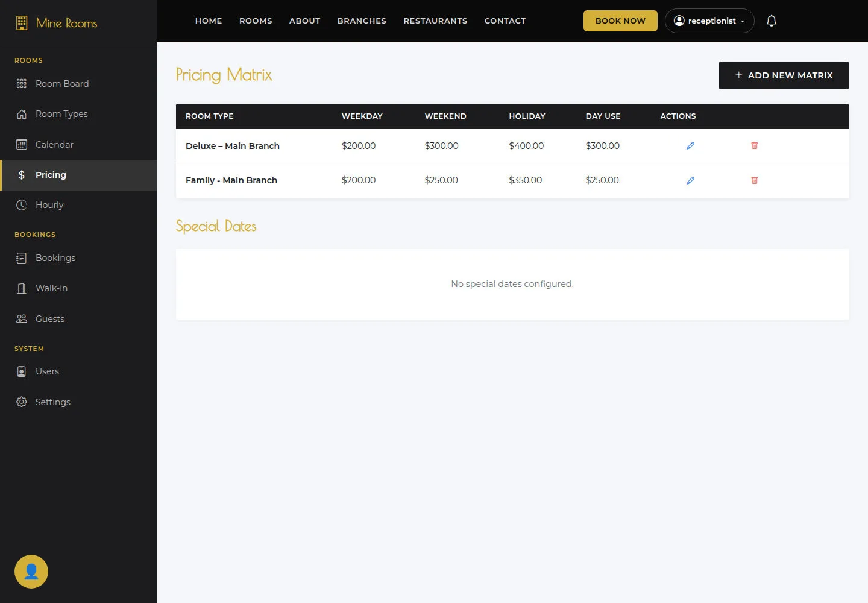The height and width of the screenshot is (603, 868).
Task: Delete the Family - Main Branch pricing row
Action: pos(754,180)
